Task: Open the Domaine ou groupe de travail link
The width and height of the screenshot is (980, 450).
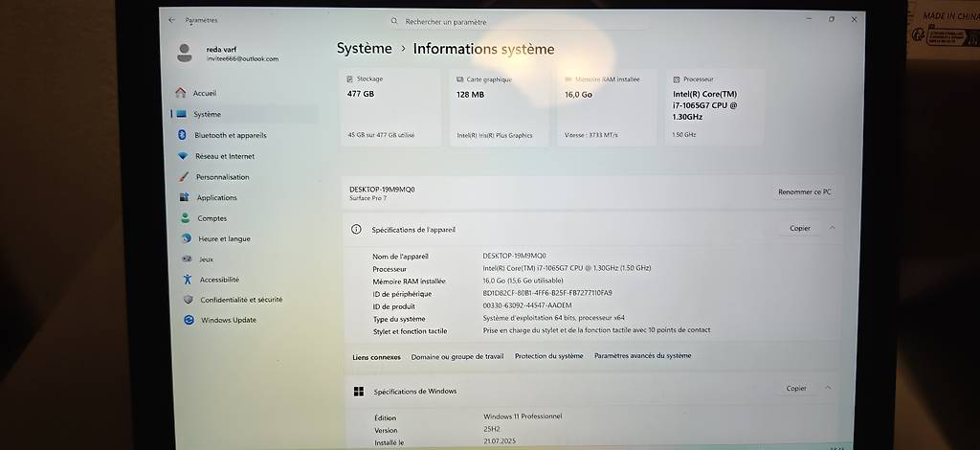Action: (457, 356)
